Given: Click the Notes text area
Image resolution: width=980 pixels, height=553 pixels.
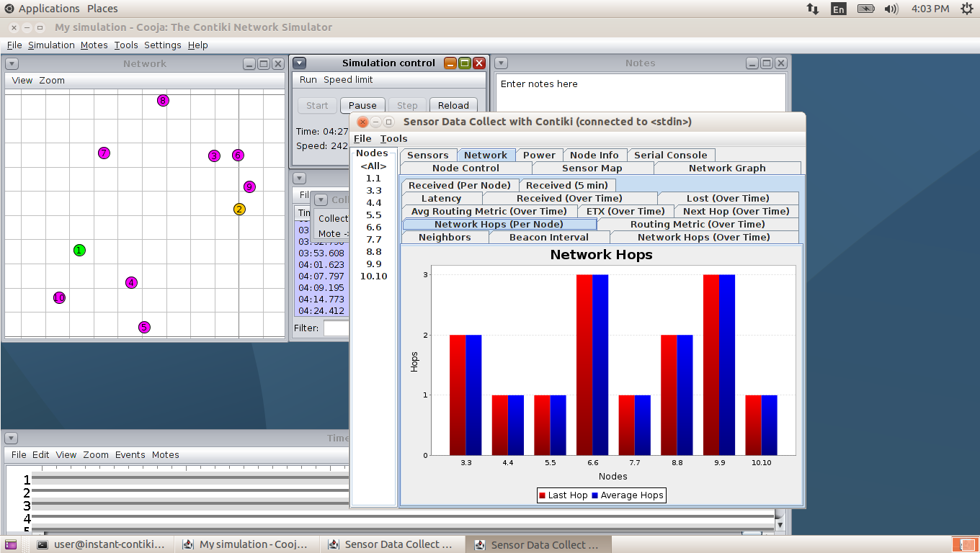Looking at the screenshot, I should 641,94.
